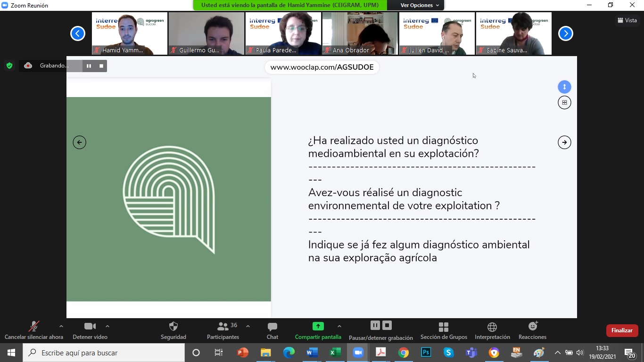Click the green encryption shield icon

coord(9,66)
